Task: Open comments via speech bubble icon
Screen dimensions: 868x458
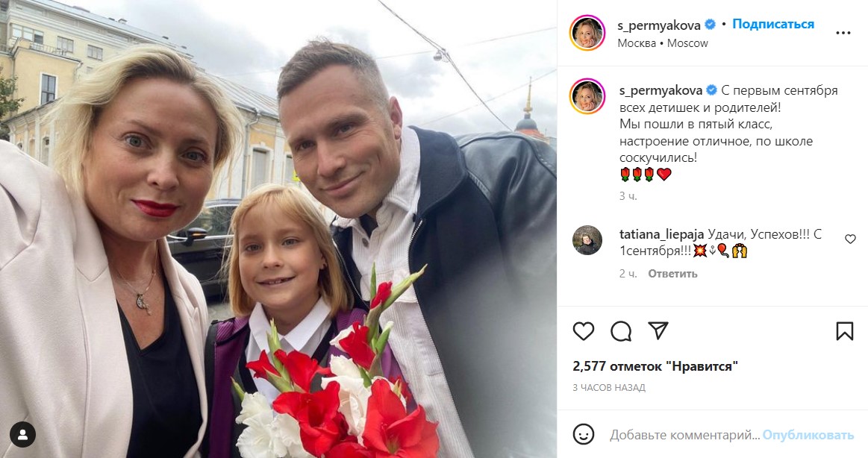Action: [621, 331]
